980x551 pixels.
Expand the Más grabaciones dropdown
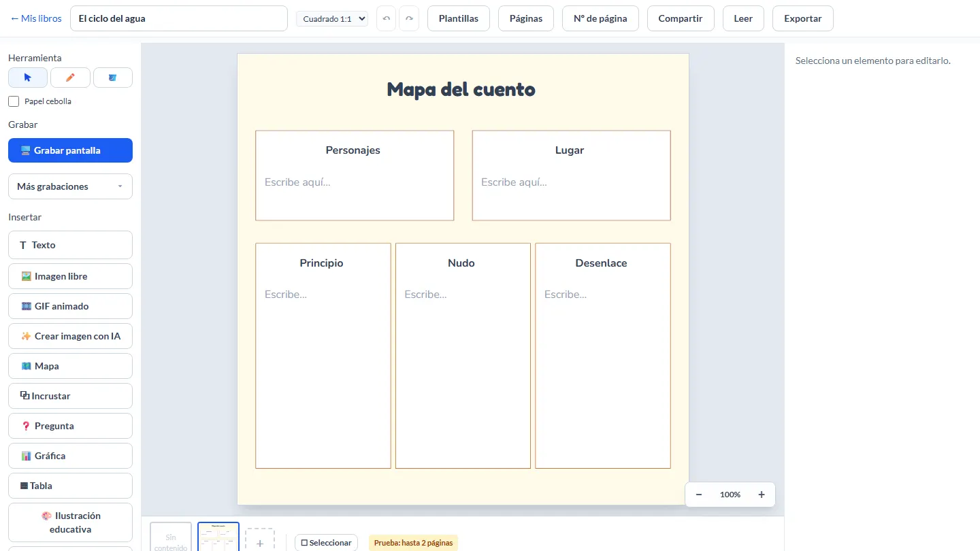(70, 186)
